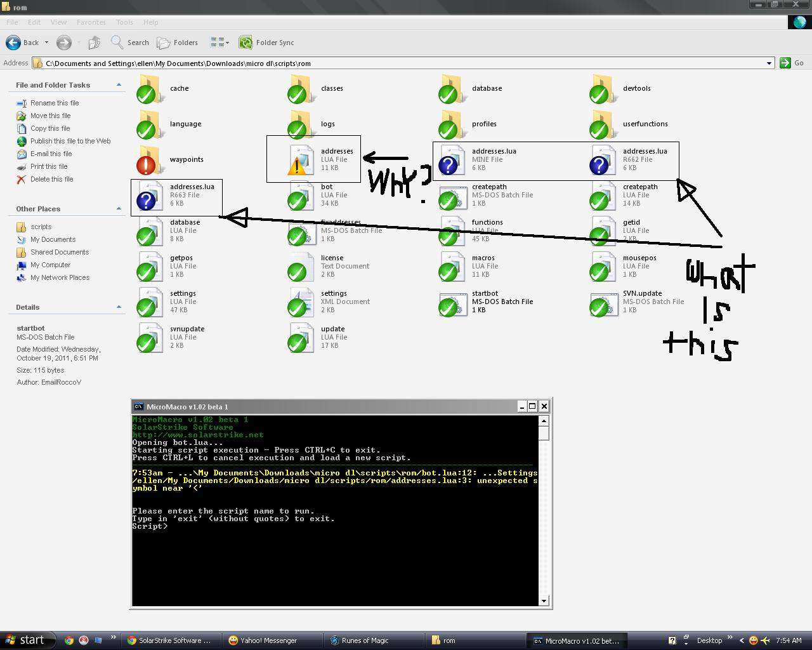Expand the address bar dropdown arrow
The width and height of the screenshot is (812, 650).
click(x=769, y=63)
